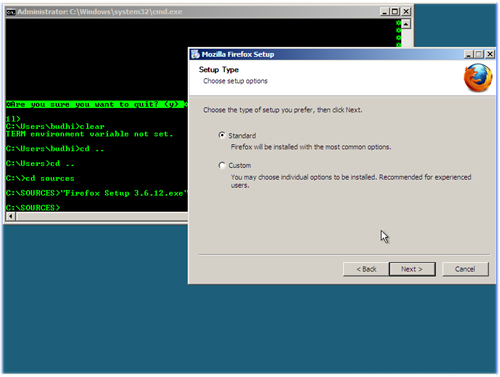This screenshot has height=377, width=500.
Task: Click 'Firefox will be installed with the most common options' text
Action: coord(311,147)
